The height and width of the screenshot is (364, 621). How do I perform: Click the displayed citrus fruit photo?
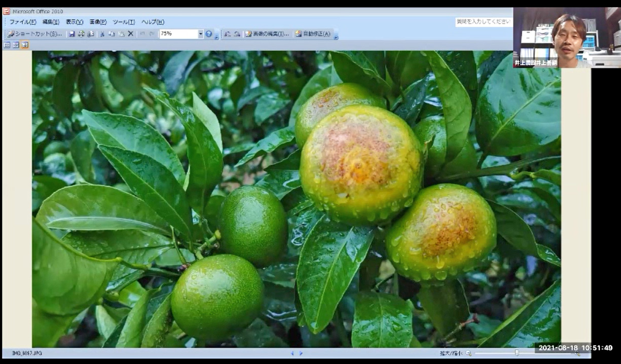297,199
